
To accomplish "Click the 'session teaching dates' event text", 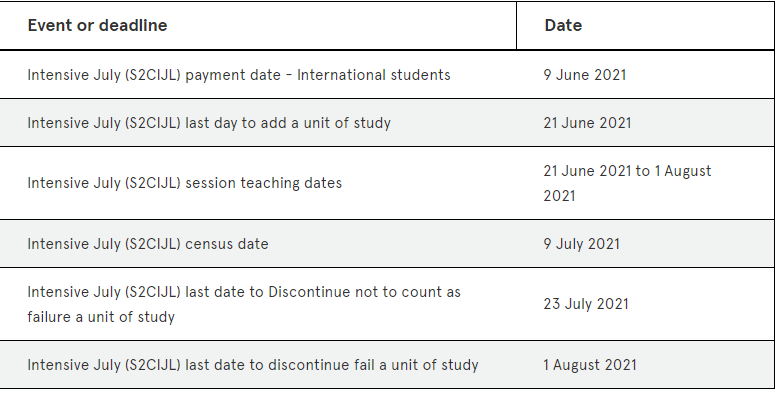I will click(264, 183).
